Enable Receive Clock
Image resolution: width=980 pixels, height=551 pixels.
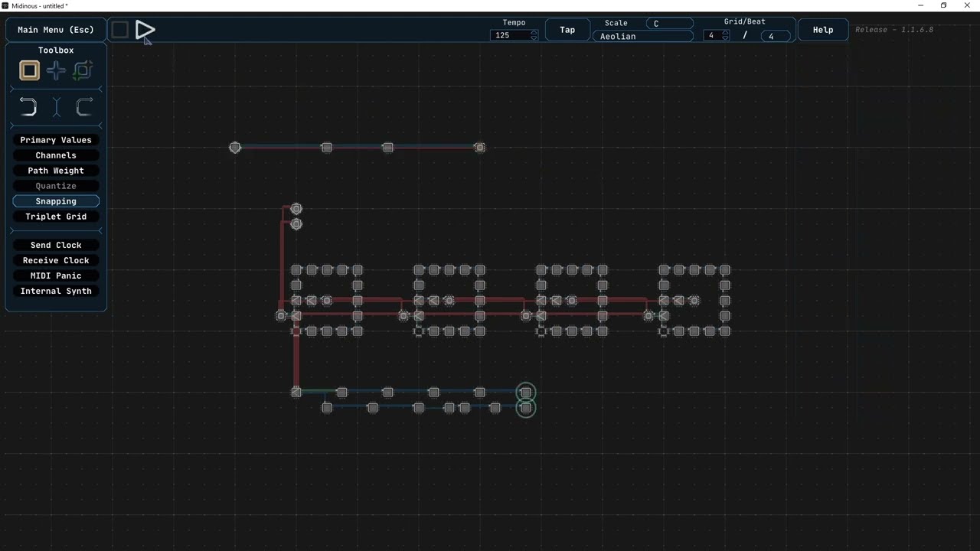point(56,260)
